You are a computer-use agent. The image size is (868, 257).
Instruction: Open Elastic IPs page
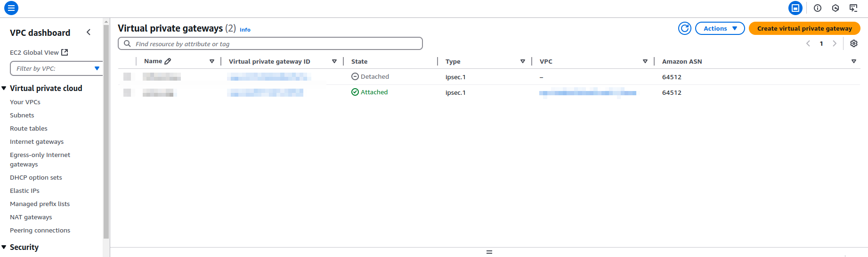pos(24,191)
